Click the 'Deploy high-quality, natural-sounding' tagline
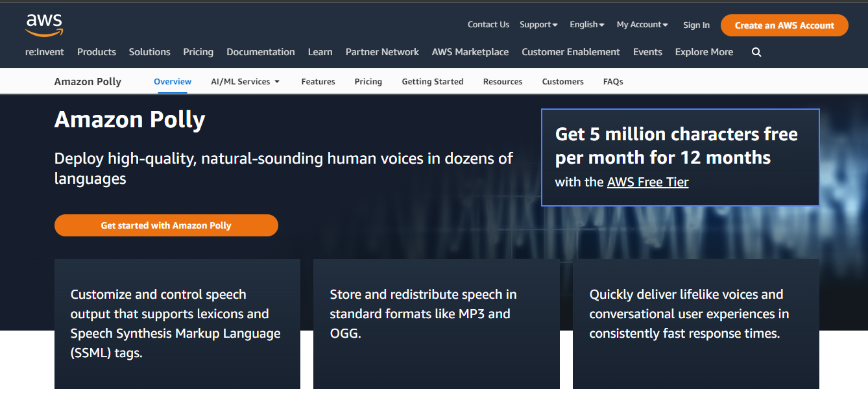This screenshot has height=415, width=868. [x=283, y=168]
